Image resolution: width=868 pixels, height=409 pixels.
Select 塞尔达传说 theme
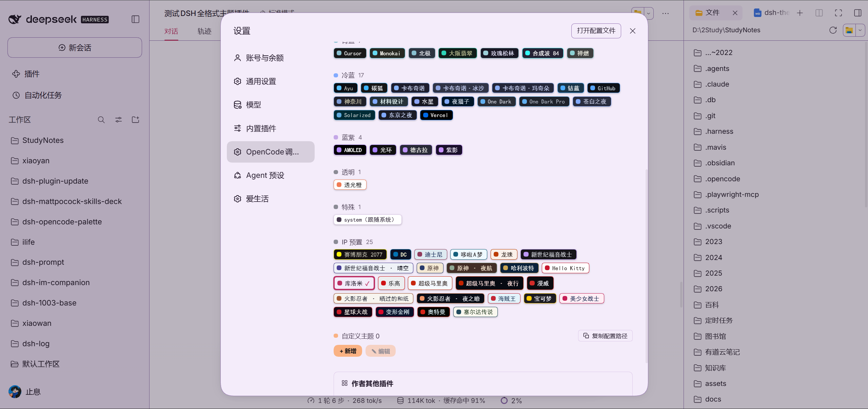tap(475, 312)
